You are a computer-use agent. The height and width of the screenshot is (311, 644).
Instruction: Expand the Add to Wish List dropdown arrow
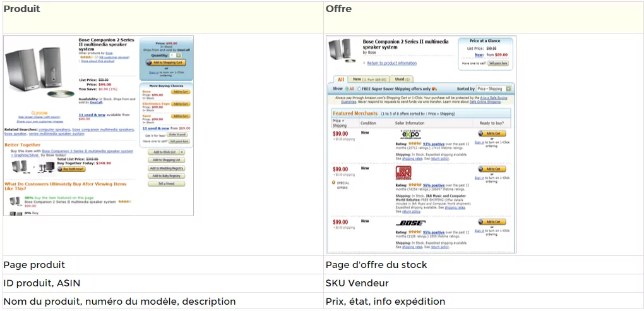click(x=182, y=152)
